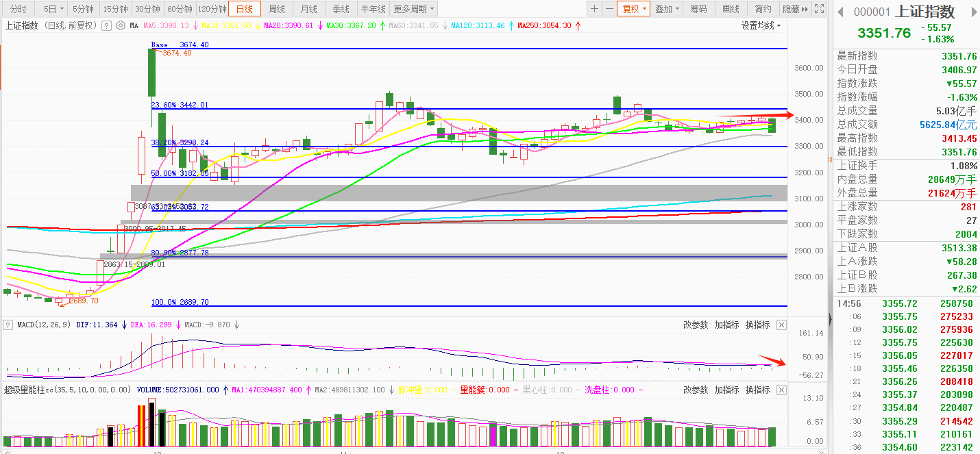This screenshot has height=454, width=980.
Task: Select the MA30 legend value
Action: point(351,25)
